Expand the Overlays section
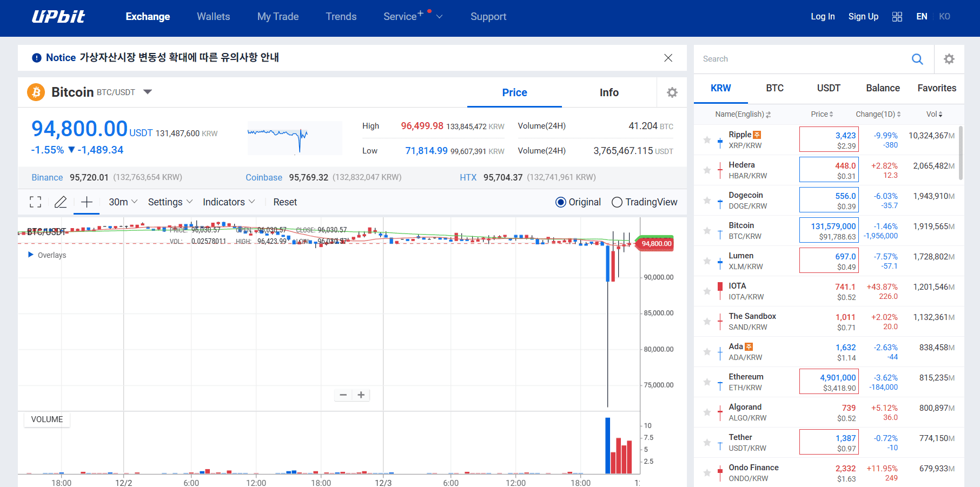980x487 pixels. (x=47, y=255)
